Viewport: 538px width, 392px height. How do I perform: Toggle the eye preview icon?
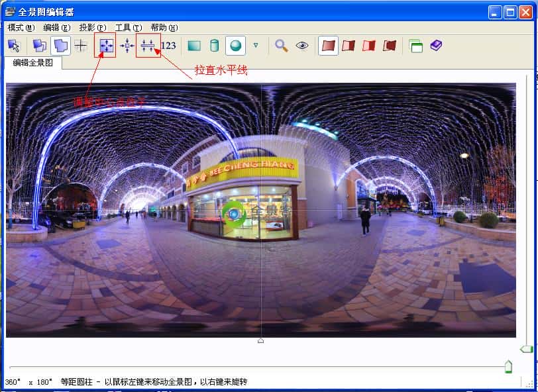click(301, 45)
